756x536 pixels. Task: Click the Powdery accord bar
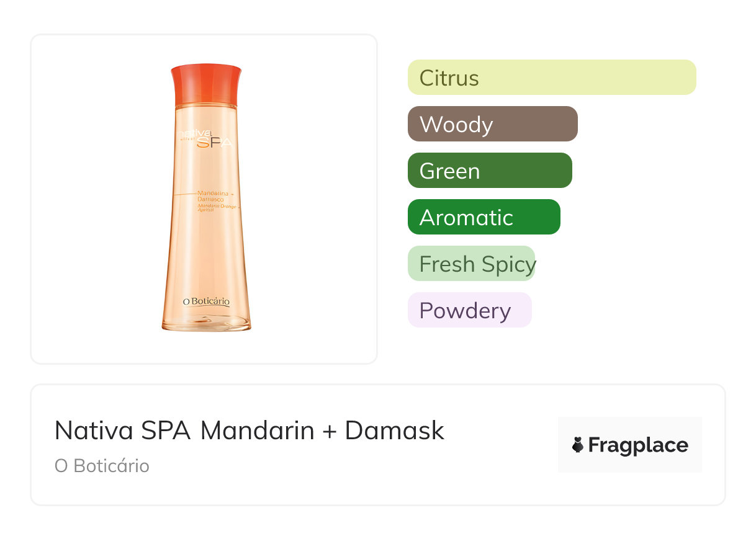click(469, 310)
